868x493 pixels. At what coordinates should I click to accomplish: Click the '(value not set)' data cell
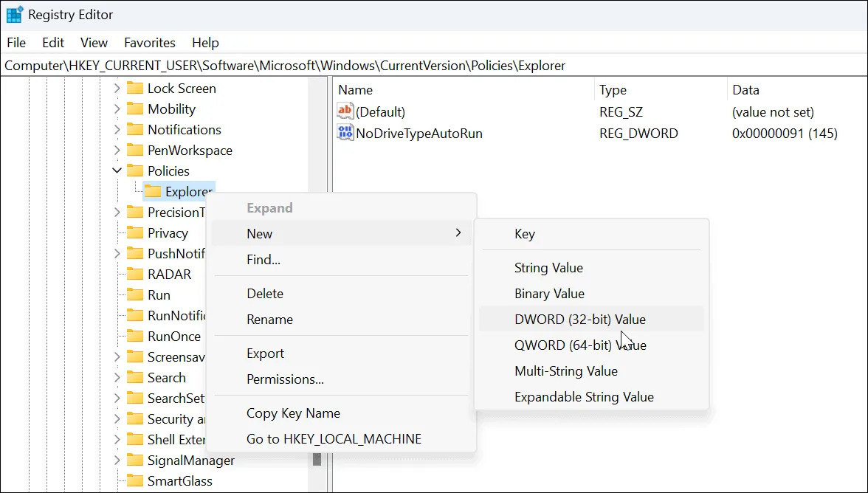tap(773, 111)
